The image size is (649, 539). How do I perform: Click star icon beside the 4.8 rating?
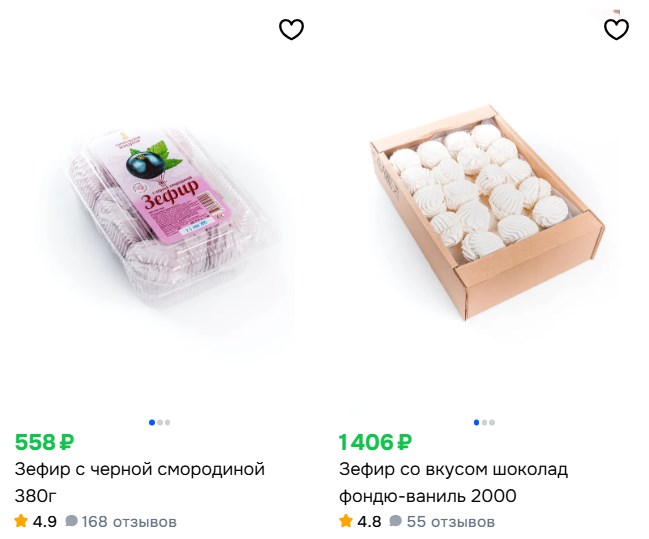(x=346, y=521)
